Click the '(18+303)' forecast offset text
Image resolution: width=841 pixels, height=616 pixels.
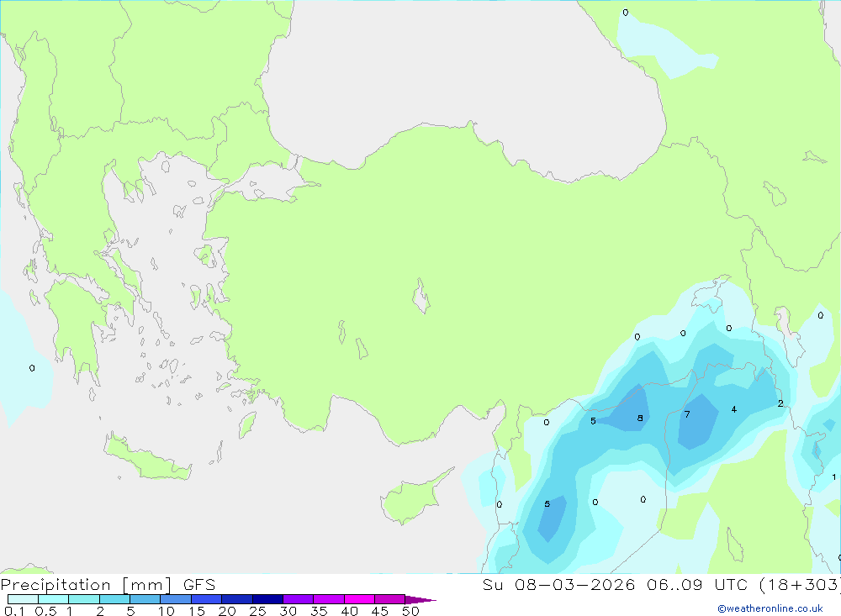point(801,585)
